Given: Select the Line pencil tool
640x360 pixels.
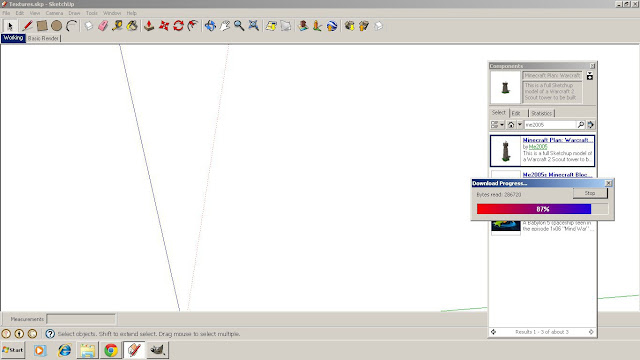Looking at the screenshot, I should (x=27, y=26).
